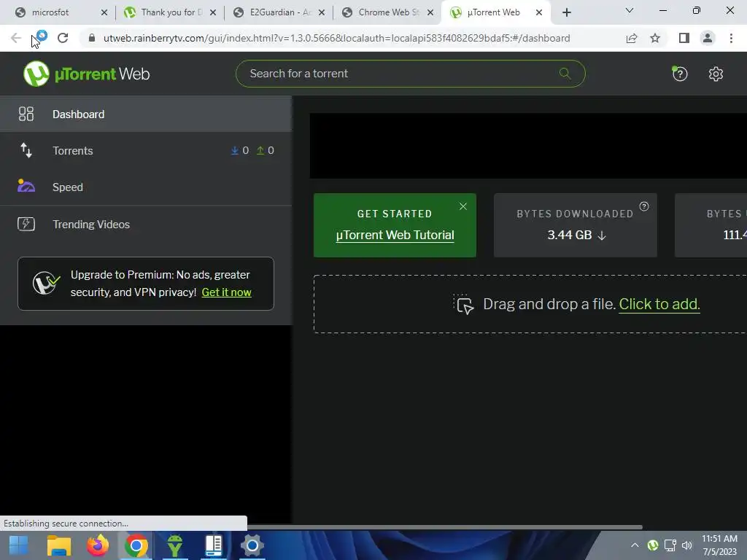Open the Speed menu item
The width and height of the screenshot is (747, 560).
[x=146, y=187]
